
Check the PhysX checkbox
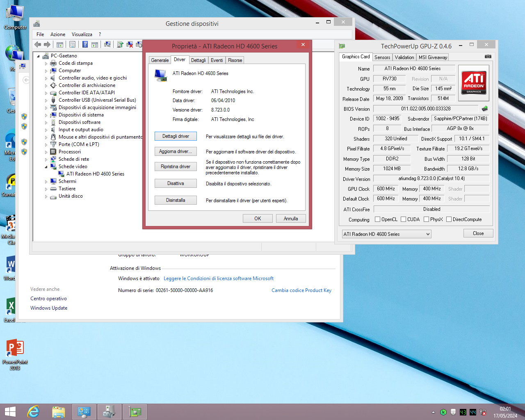coord(426,219)
